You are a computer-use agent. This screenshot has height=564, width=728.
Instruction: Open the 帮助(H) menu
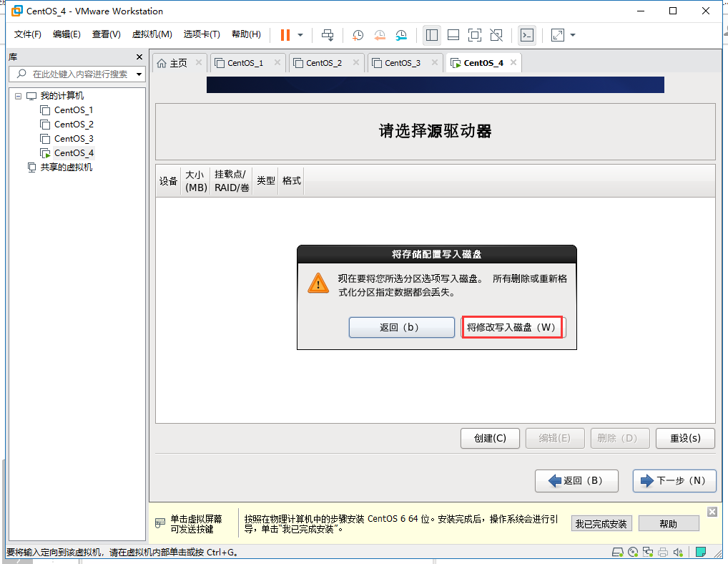coord(246,34)
